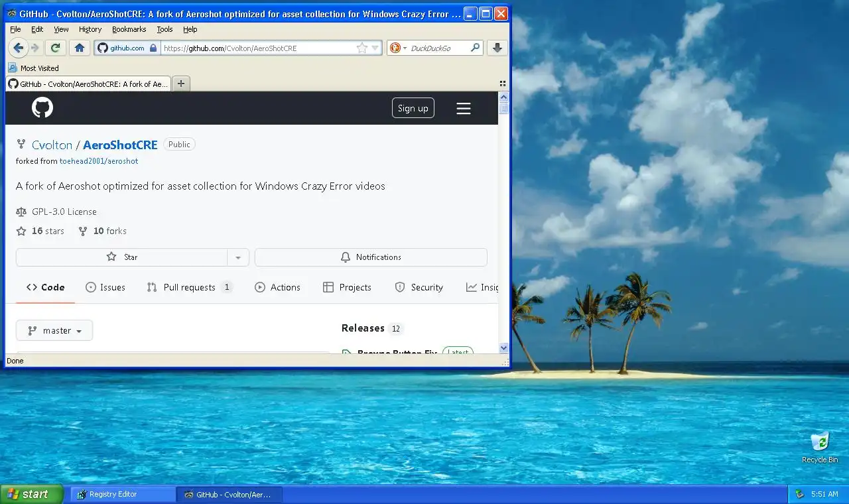Open the Releases 12 heading link

[371, 328]
